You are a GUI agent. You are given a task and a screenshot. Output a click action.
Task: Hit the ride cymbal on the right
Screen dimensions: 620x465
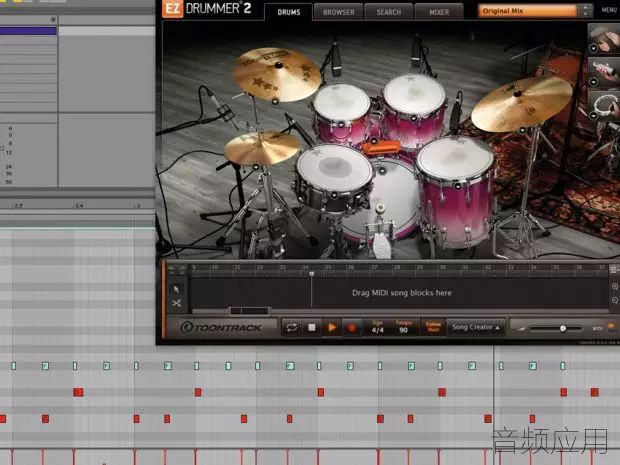click(x=521, y=103)
